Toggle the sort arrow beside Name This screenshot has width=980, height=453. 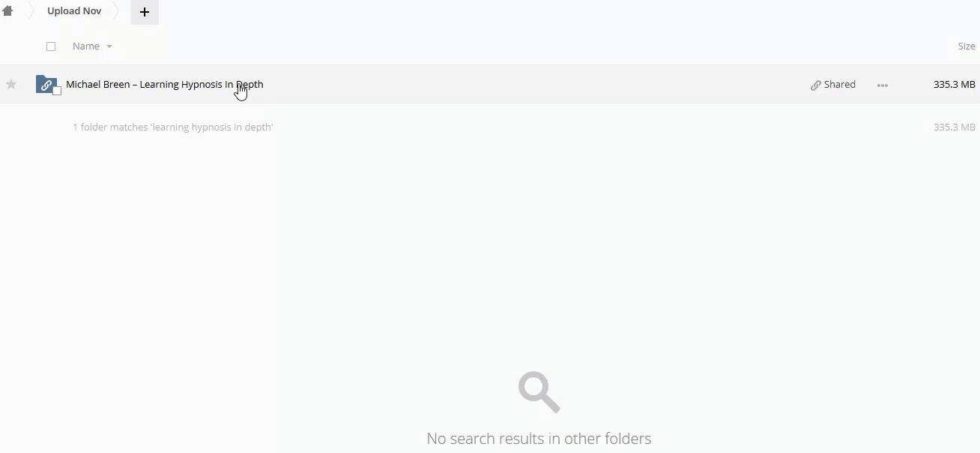point(109,46)
